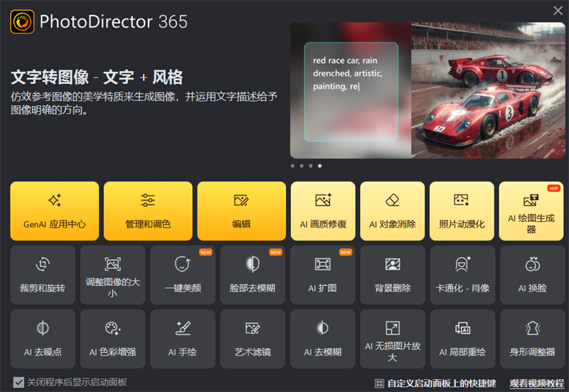Image resolution: width=569 pixels, height=392 pixels.
Task: Open 艺术滤镜 tool
Action: click(x=252, y=339)
